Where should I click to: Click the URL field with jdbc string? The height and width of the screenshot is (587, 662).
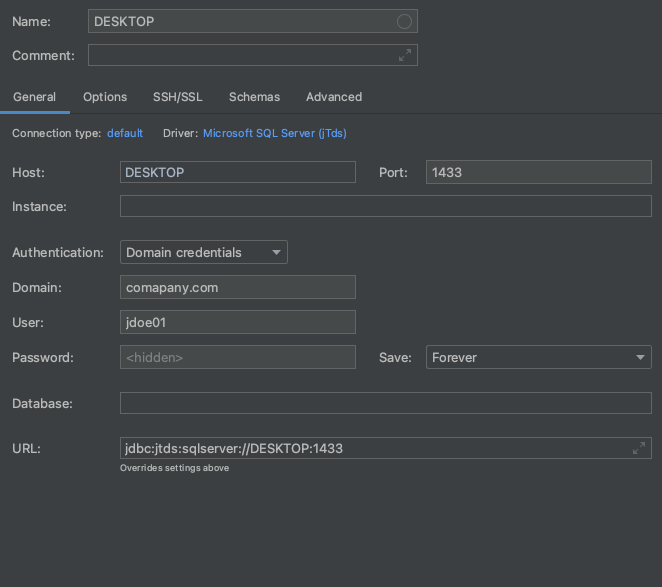pos(386,448)
